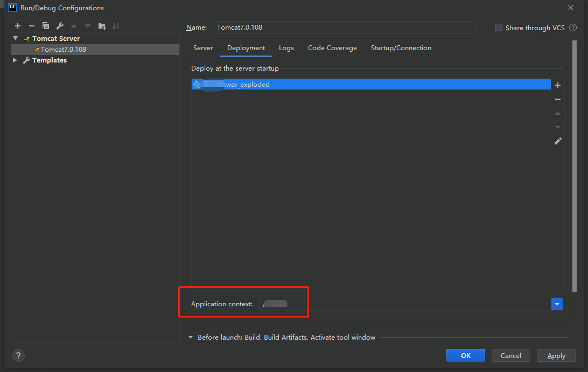The image size is (588, 372).
Task: Confirm settings with the OK button
Action: (465, 355)
